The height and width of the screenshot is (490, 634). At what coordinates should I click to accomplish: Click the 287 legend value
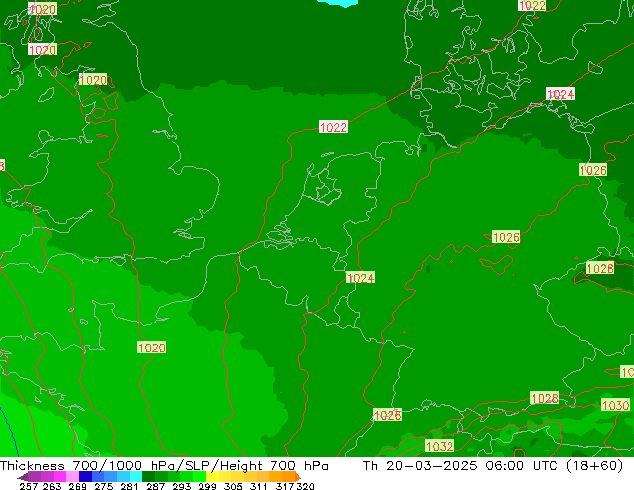coord(155,486)
